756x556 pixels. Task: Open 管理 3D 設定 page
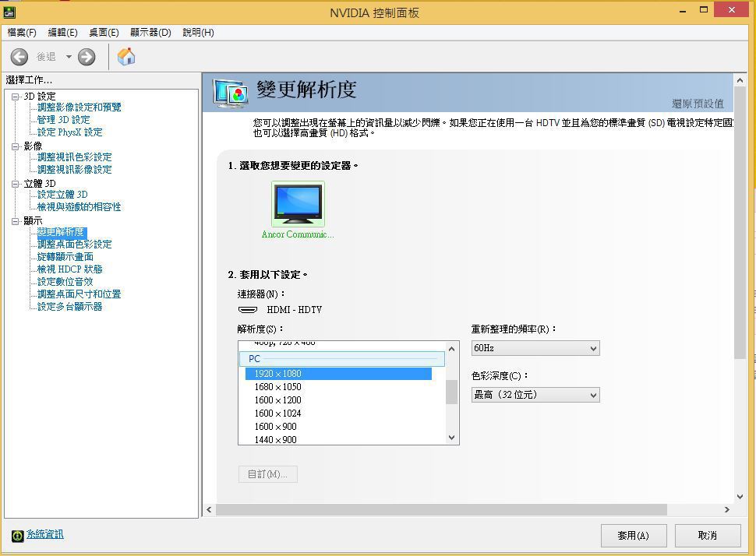[64, 119]
